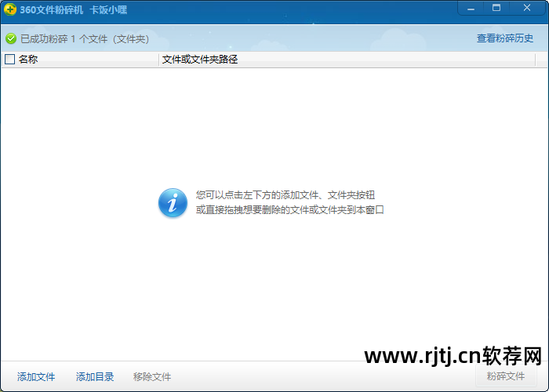This screenshot has height=392, width=549.
Task: Click the 360 File Shredder logo icon
Action: pyautogui.click(x=10, y=9)
